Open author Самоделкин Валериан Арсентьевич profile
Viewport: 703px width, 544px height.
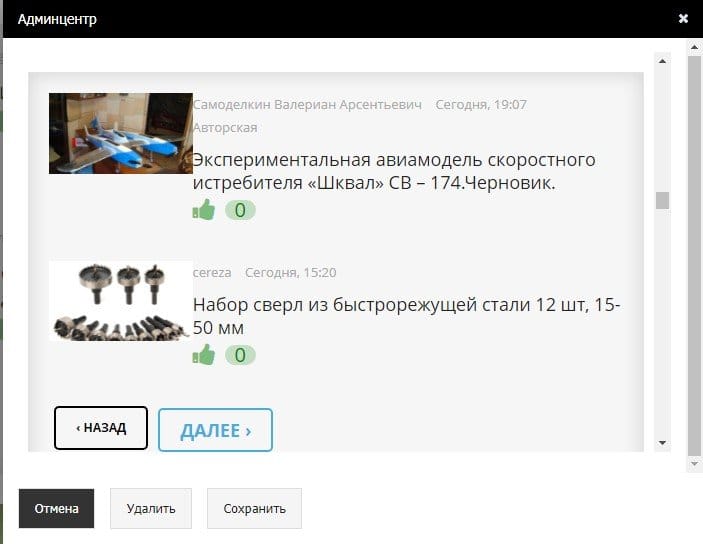(x=307, y=104)
